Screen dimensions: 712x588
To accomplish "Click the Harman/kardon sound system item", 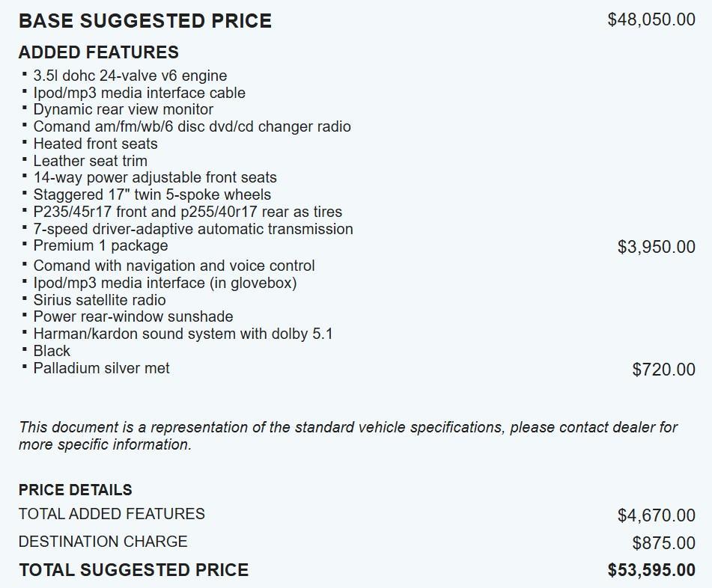I will click(x=183, y=334).
